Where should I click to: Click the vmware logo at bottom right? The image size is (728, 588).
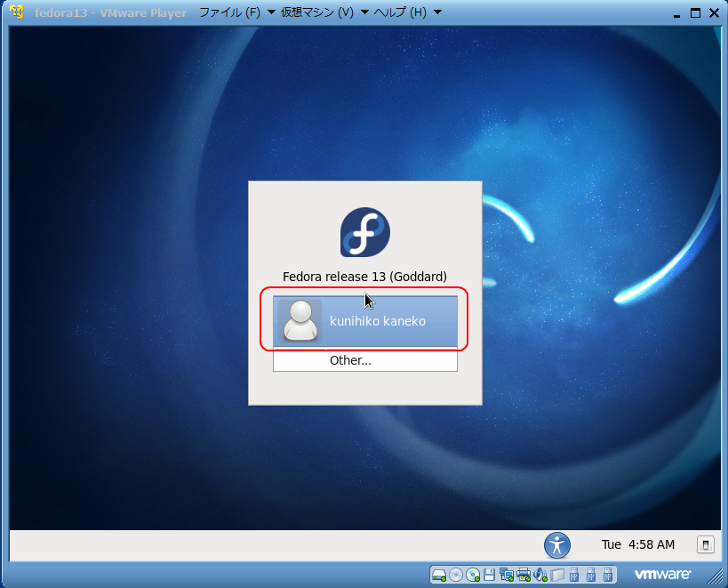[x=662, y=575]
